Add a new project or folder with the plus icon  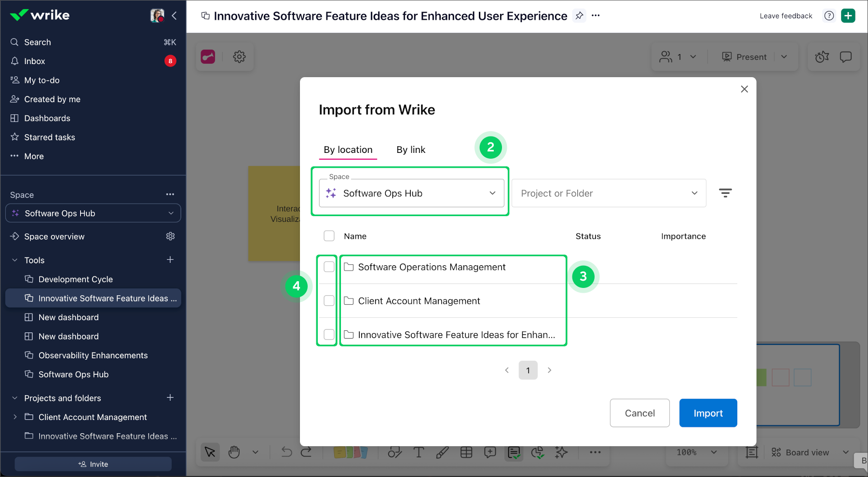point(170,397)
